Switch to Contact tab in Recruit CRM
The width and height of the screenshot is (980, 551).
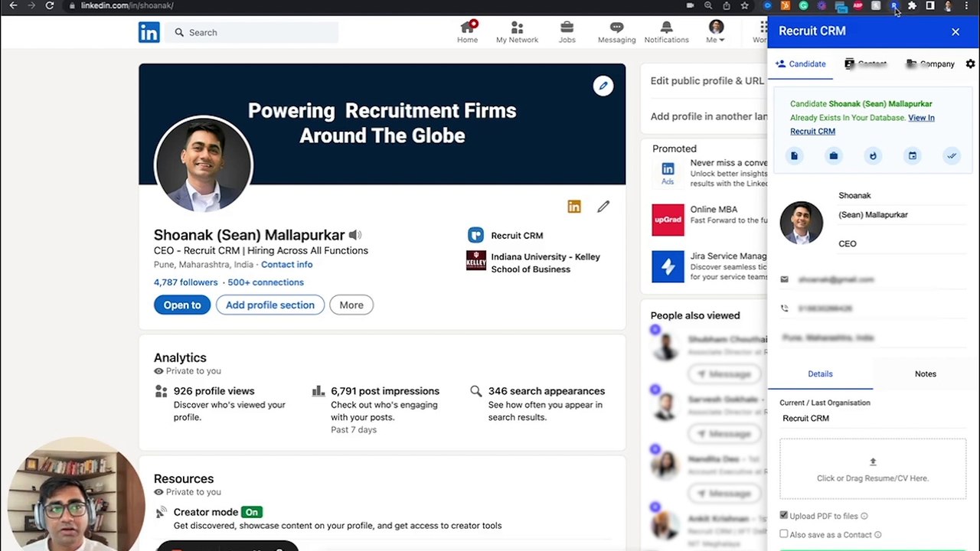(865, 64)
